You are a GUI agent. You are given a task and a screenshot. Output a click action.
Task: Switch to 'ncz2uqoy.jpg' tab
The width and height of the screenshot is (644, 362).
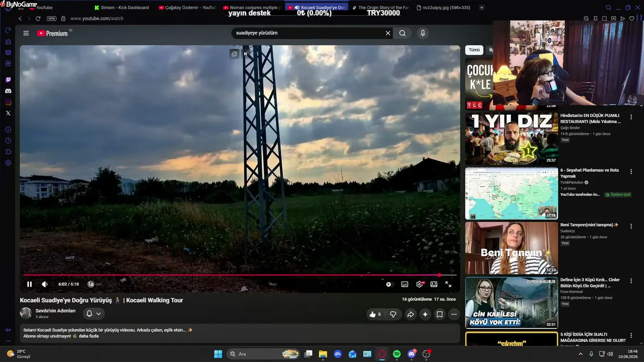(x=444, y=8)
